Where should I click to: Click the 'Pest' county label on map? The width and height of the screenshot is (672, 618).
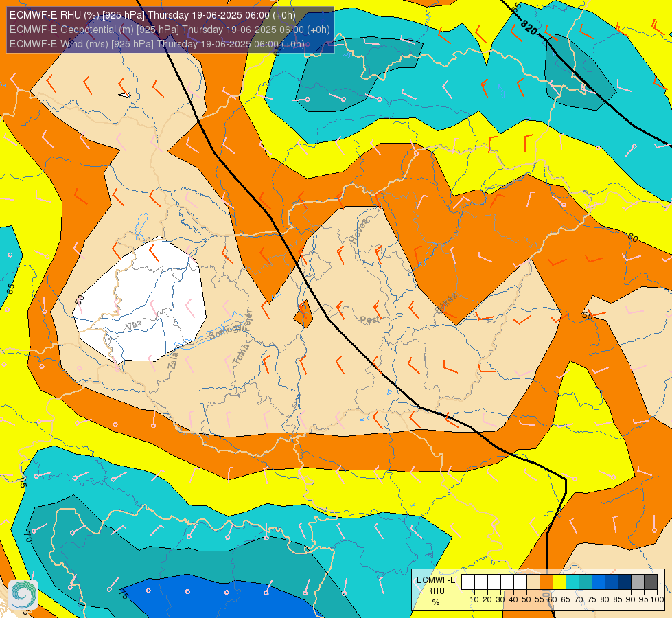click(370, 319)
